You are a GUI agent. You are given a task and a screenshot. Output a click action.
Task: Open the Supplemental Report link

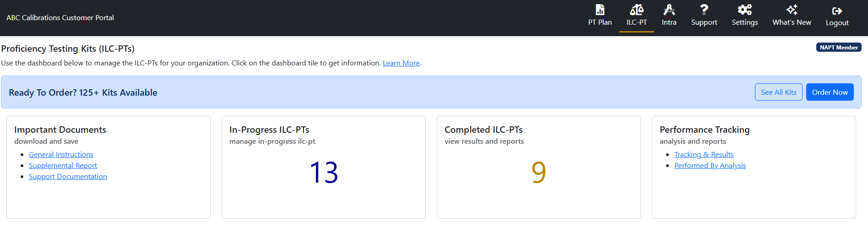(x=63, y=166)
